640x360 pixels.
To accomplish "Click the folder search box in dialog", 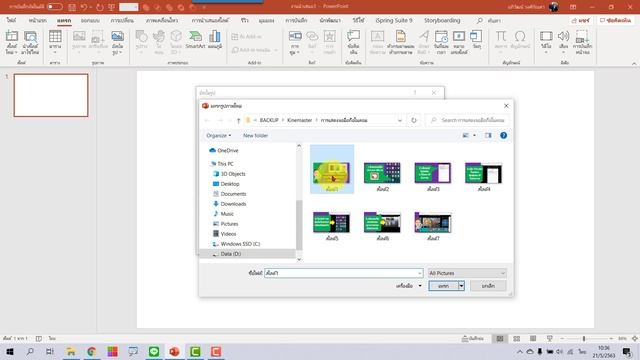I will [x=468, y=120].
